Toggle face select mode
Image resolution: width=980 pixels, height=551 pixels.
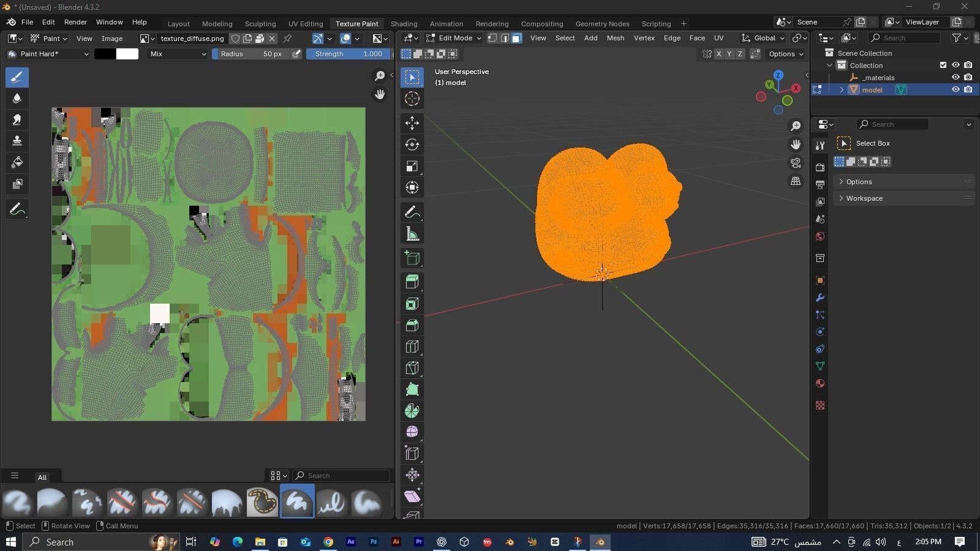517,38
